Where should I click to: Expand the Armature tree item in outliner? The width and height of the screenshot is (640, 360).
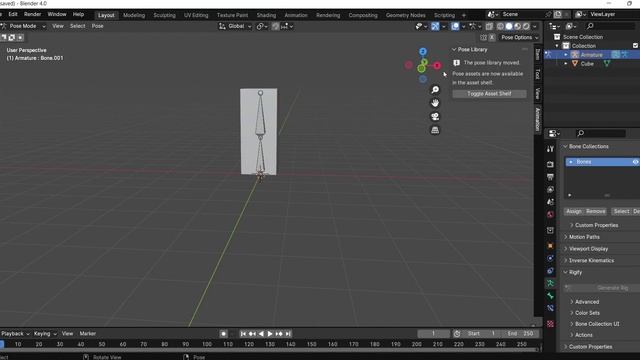click(566, 55)
